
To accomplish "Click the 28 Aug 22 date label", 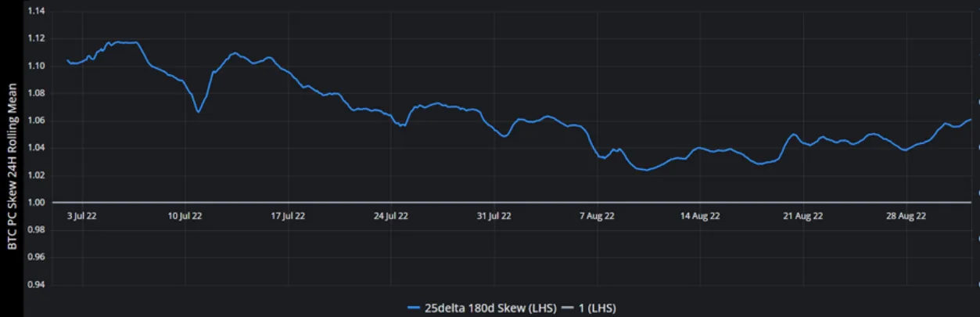I will click(906, 217).
